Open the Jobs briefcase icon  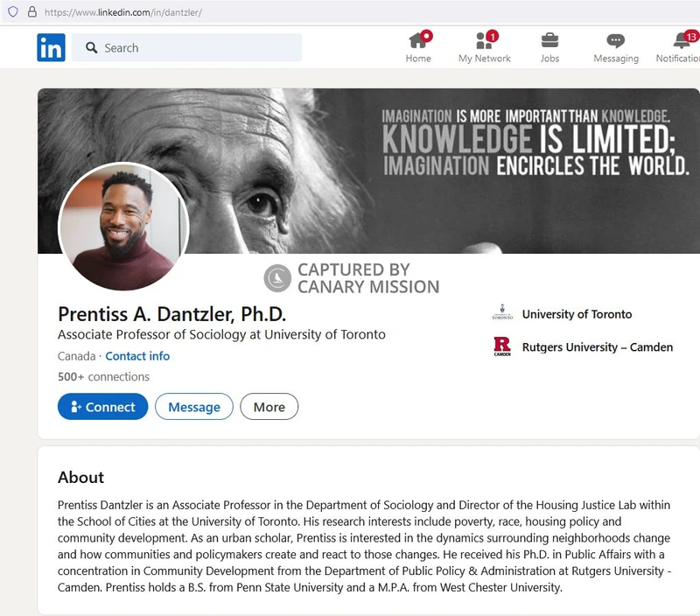coord(549,40)
